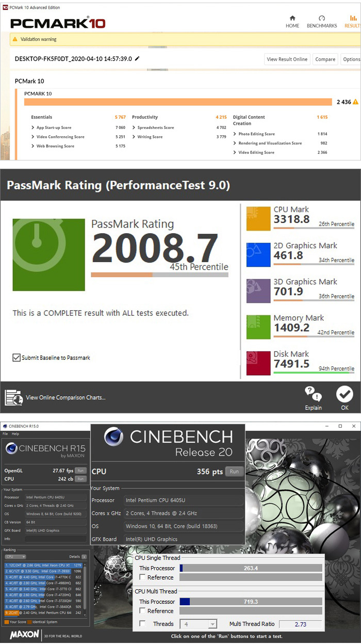Screen dimensions: 361x644
Task: Click the MAXON logo
Action: pyautogui.click(x=24, y=635)
